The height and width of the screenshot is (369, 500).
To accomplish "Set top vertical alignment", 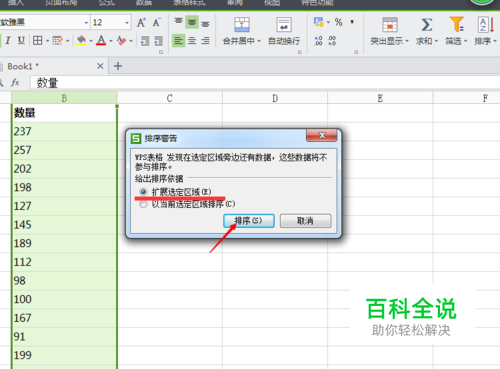I will tap(179, 22).
